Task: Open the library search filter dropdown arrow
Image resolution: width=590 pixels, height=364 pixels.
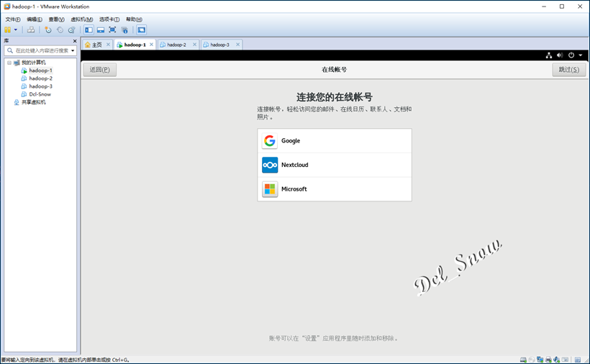Action: 73,50
